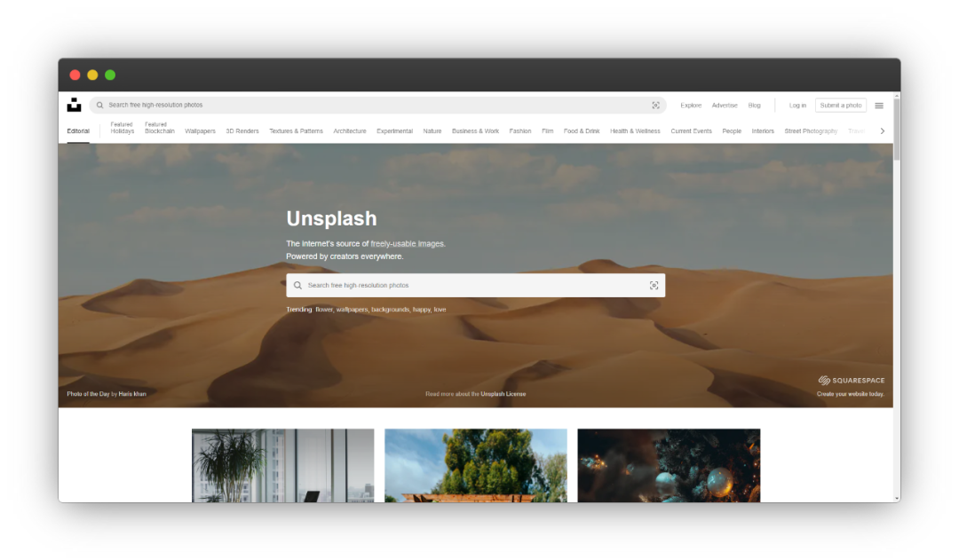Open the Blog link
Viewport: 959px width, 560px height.
pyautogui.click(x=754, y=105)
